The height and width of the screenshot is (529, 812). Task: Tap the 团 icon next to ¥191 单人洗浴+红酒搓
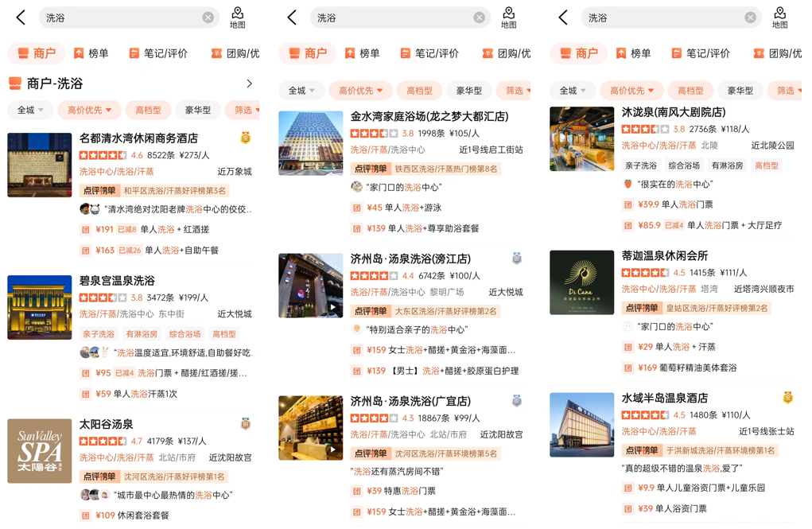[x=85, y=230]
